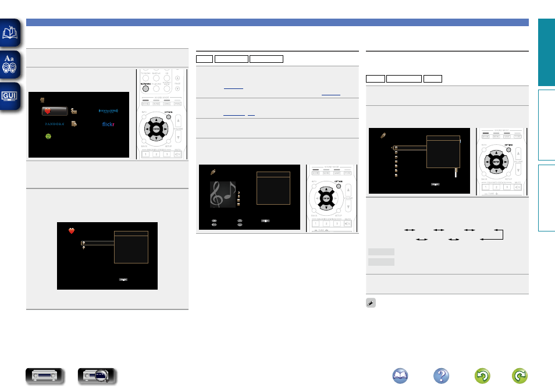Click OPTION on remote beside Pandora screen
Viewport: 555px width, 392px height.
pyautogui.click(x=169, y=117)
